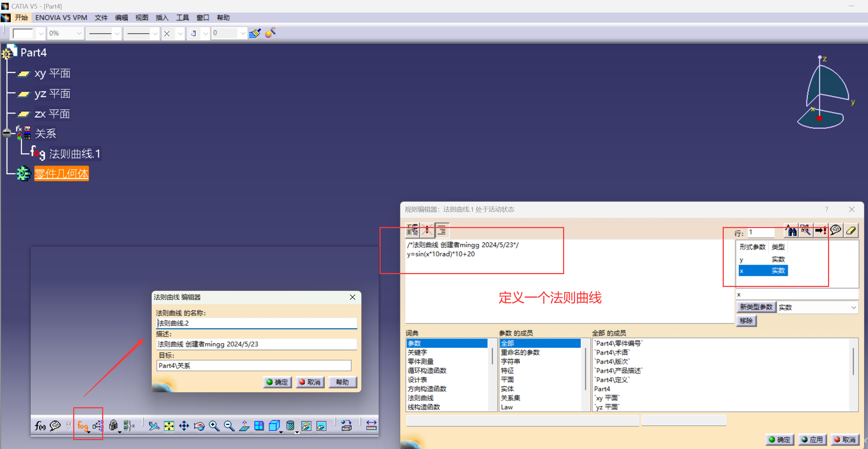Click the 新类型参数 button

point(756,307)
